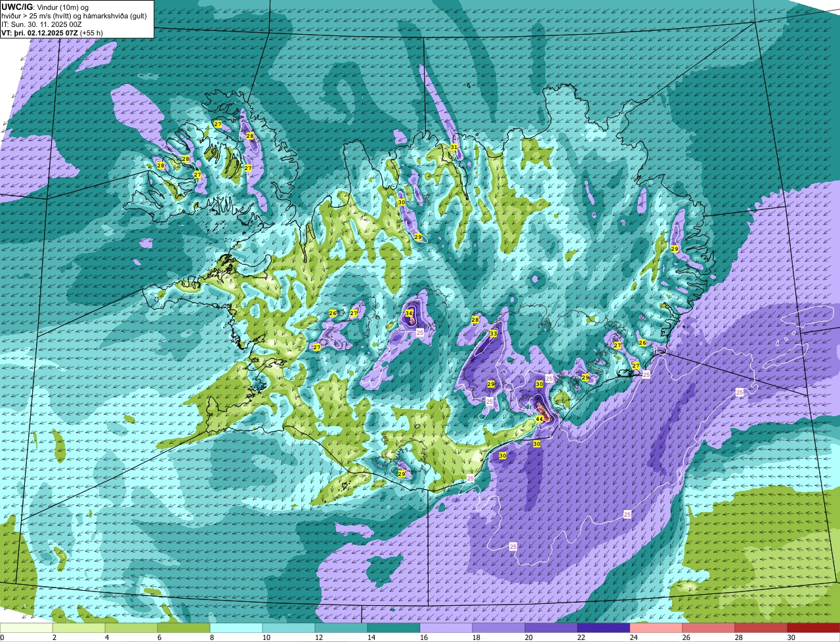Click the 10–12 m/s legend color swatch
Image resolution: width=840 pixels, height=642 pixels.
pyautogui.click(x=289, y=628)
